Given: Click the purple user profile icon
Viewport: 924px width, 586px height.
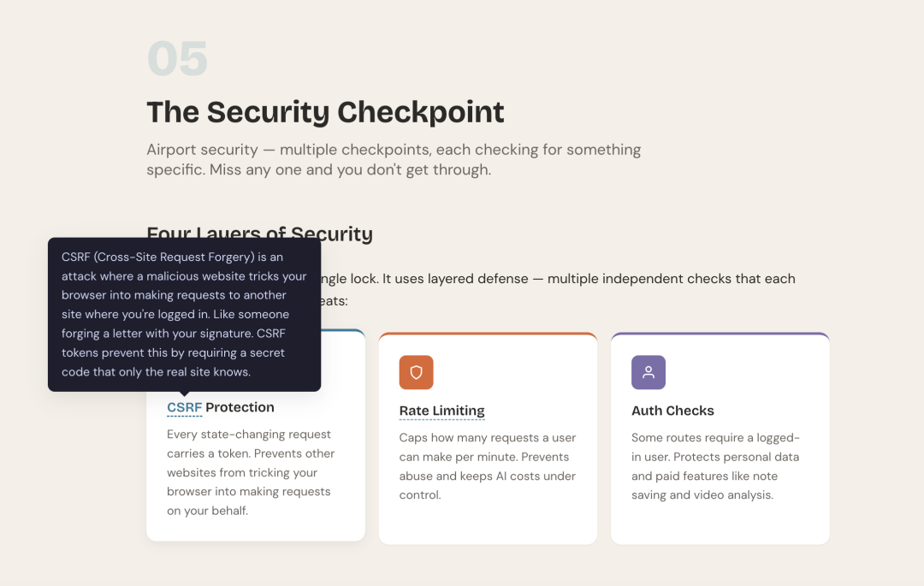Looking at the screenshot, I should tap(648, 372).
